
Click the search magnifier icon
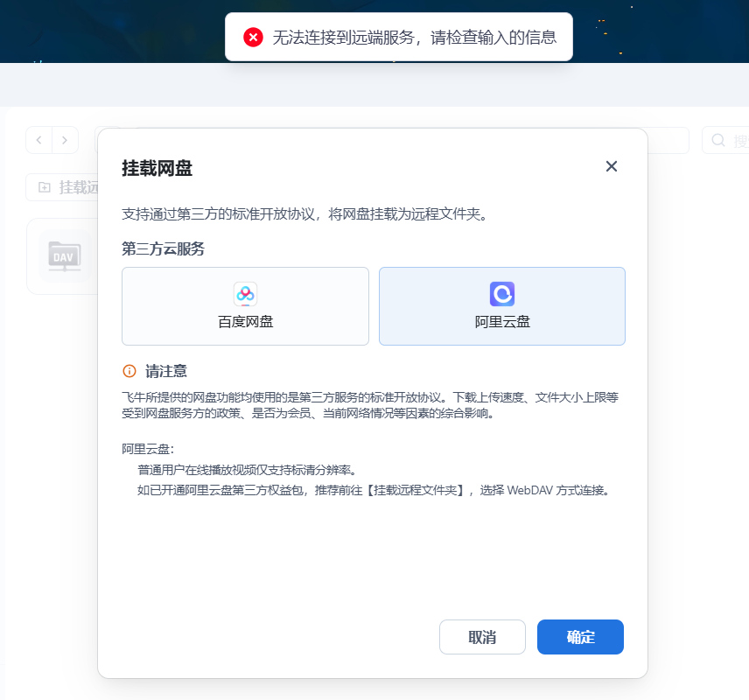pyautogui.click(x=718, y=140)
